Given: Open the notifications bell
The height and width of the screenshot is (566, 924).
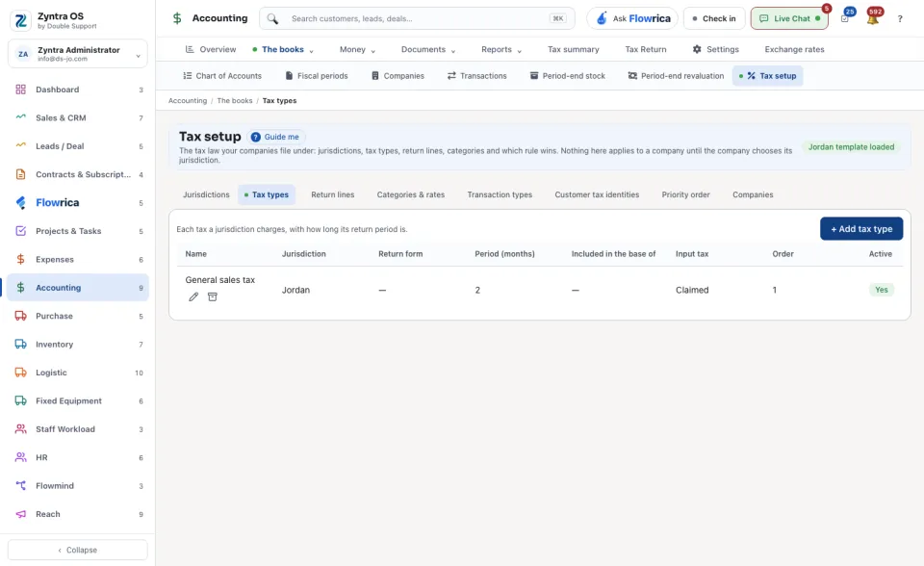Looking at the screenshot, I should coord(873,19).
